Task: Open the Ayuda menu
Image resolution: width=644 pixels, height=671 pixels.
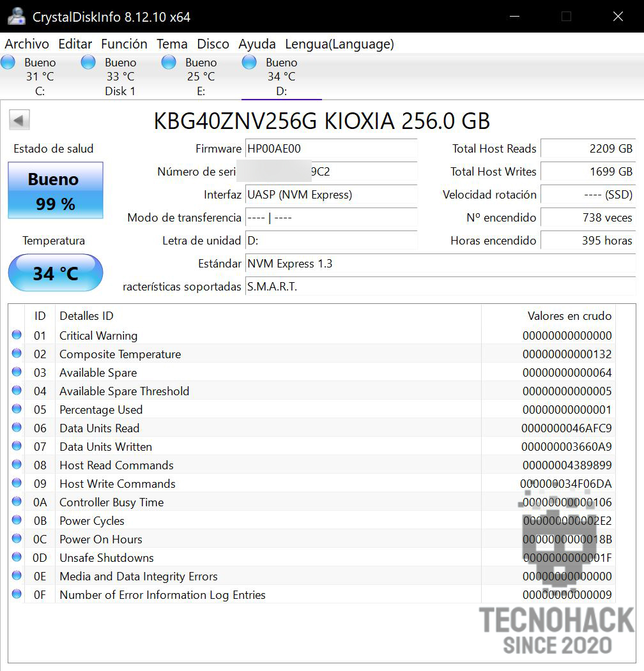Action: (257, 44)
